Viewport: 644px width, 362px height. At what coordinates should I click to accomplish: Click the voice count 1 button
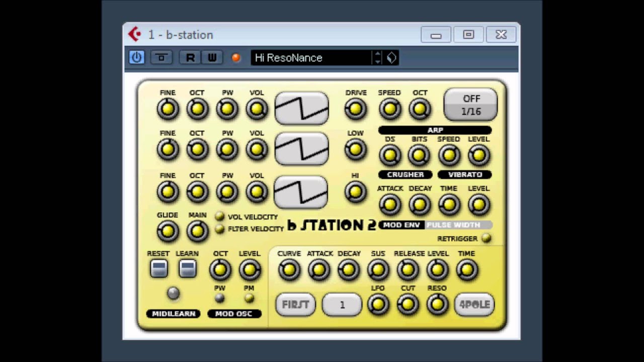(x=342, y=305)
